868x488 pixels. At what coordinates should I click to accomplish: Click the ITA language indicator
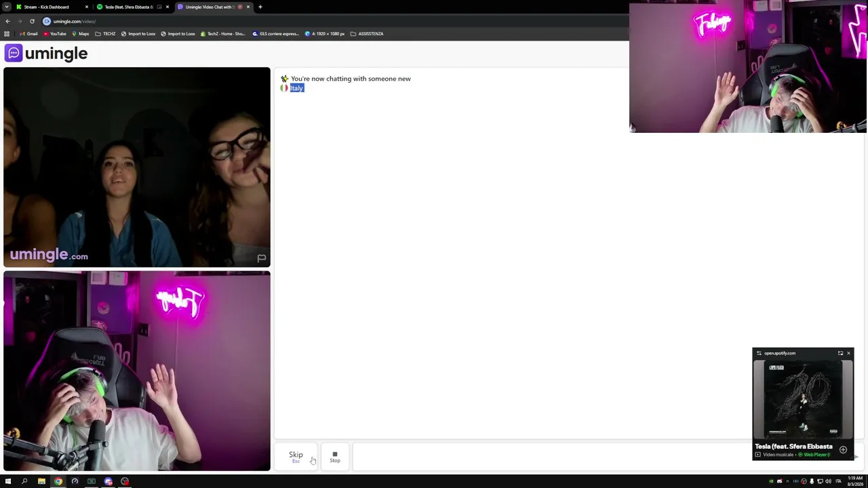click(x=838, y=481)
